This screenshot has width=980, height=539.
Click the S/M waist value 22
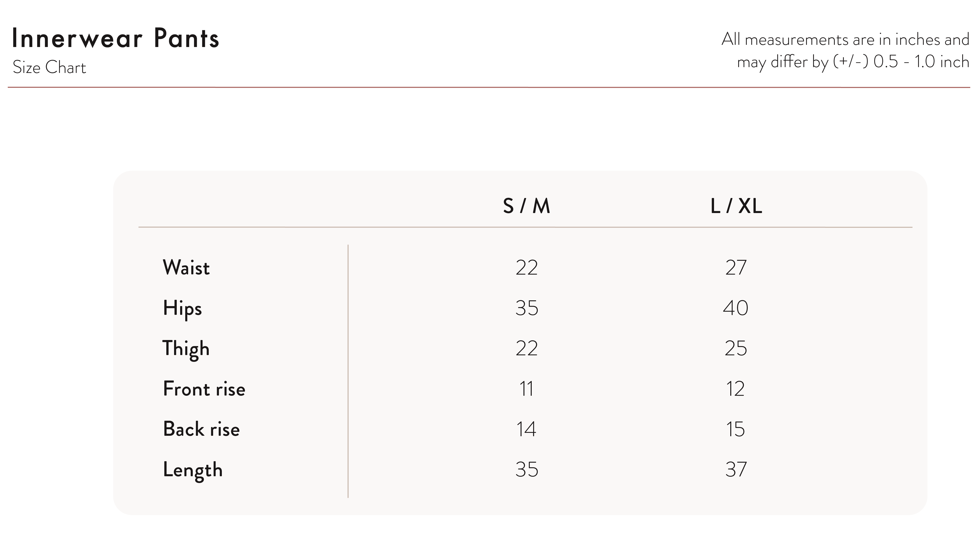click(527, 268)
